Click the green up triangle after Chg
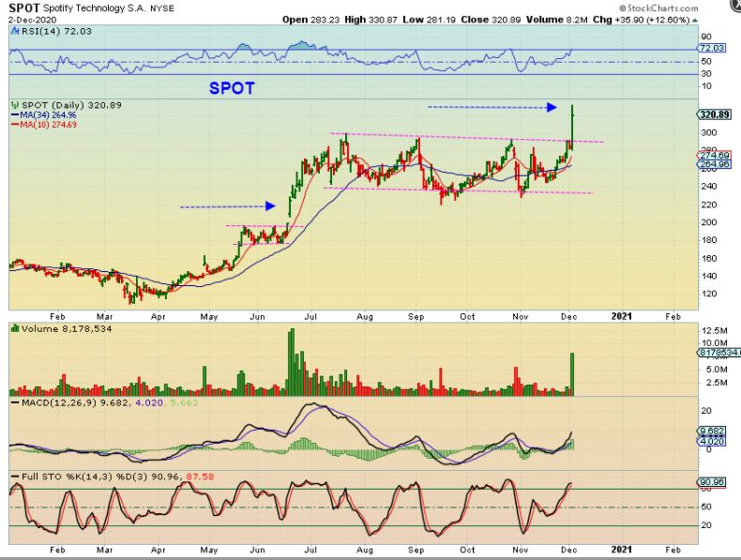Image resolution: width=741 pixels, height=560 pixels. [695, 21]
